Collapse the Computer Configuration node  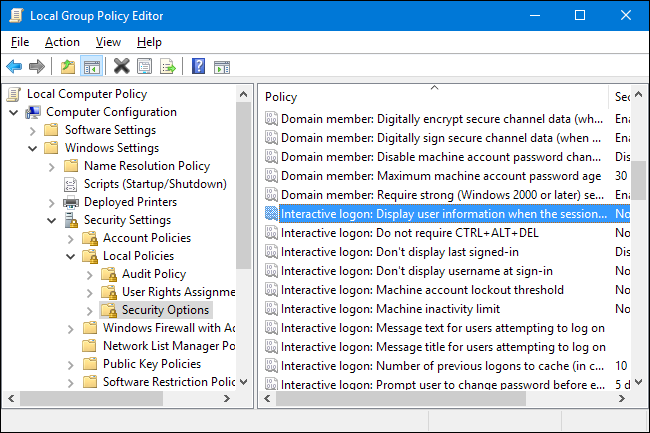click(x=14, y=112)
